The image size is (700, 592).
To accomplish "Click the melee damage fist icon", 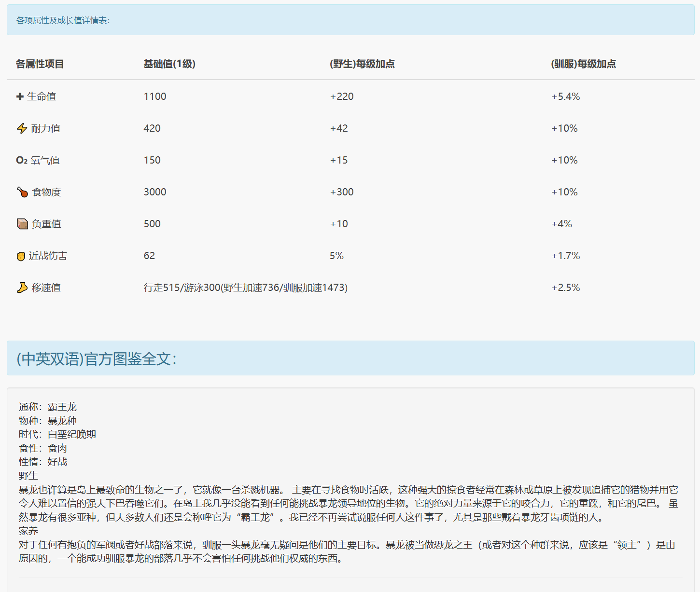I will (x=21, y=256).
